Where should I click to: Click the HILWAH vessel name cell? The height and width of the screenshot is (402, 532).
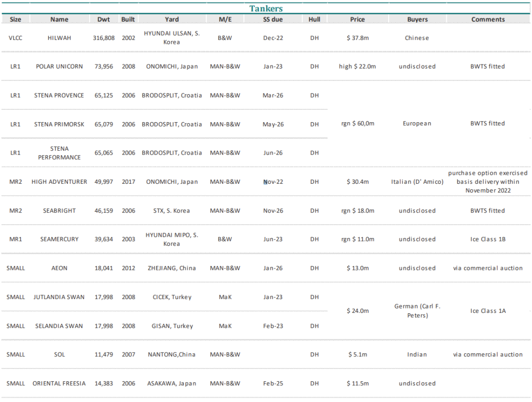coord(59,38)
